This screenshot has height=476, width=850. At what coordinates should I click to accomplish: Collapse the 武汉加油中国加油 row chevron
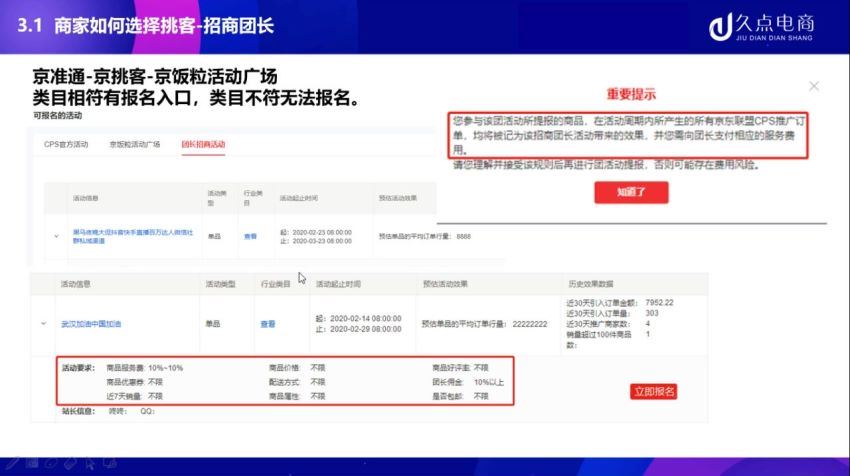click(x=43, y=324)
